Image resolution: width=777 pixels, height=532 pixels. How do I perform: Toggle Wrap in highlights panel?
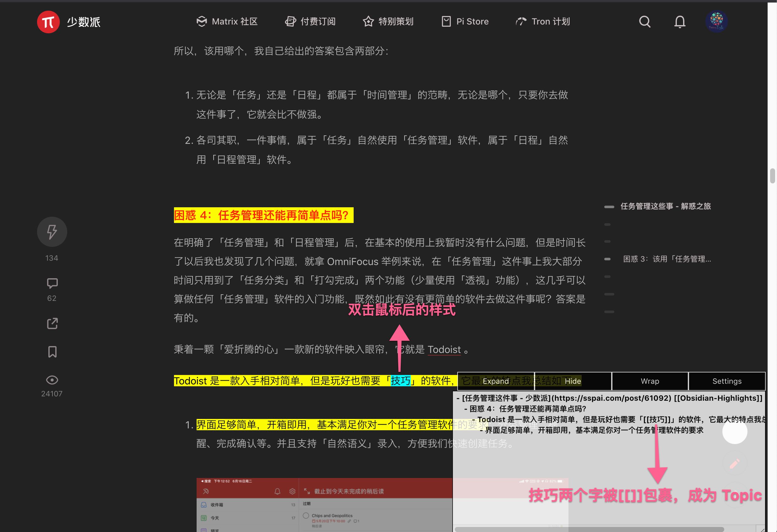click(x=649, y=381)
